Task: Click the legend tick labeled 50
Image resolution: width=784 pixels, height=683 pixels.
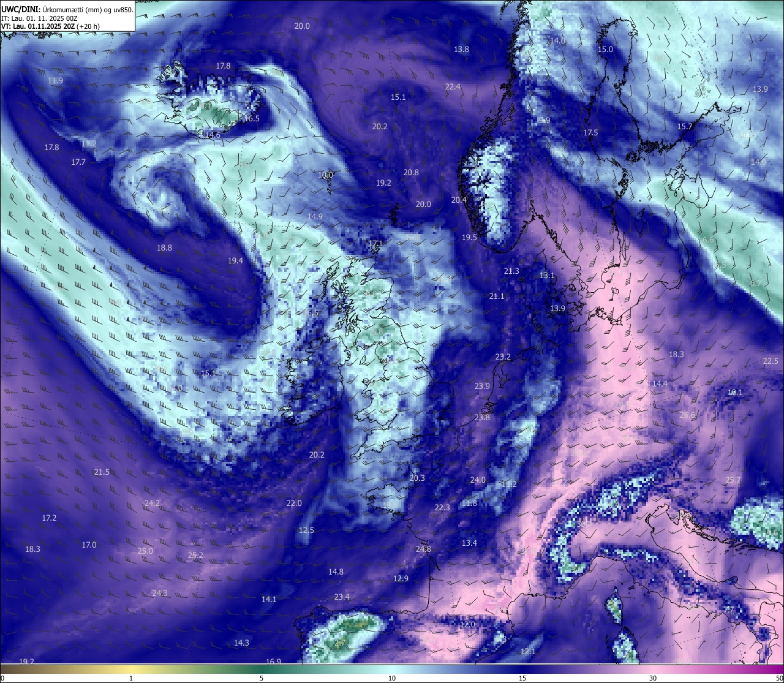Action: pos(779,678)
